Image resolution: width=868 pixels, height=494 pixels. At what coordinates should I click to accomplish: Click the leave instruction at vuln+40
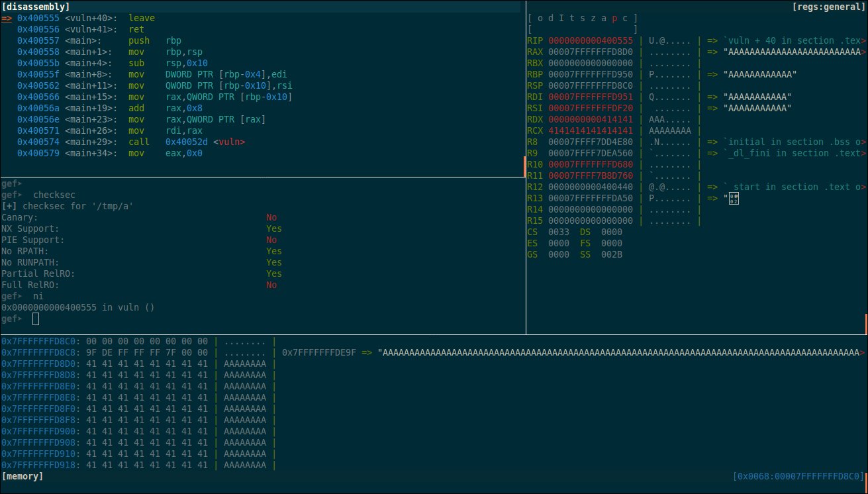pyautogui.click(x=142, y=18)
